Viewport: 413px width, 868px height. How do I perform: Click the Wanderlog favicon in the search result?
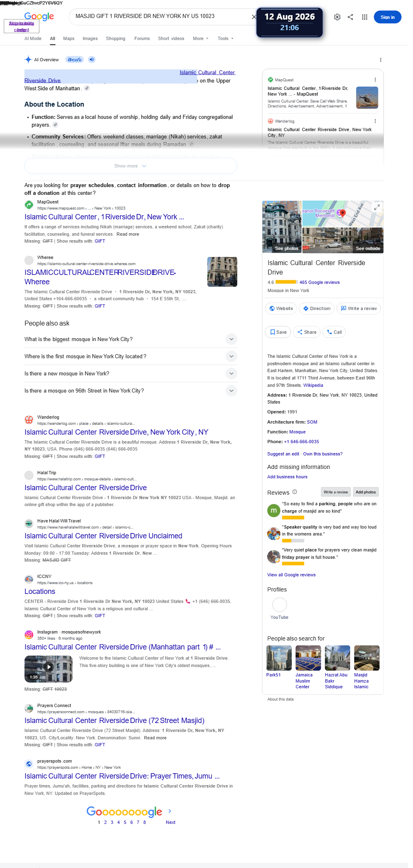click(29, 420)
